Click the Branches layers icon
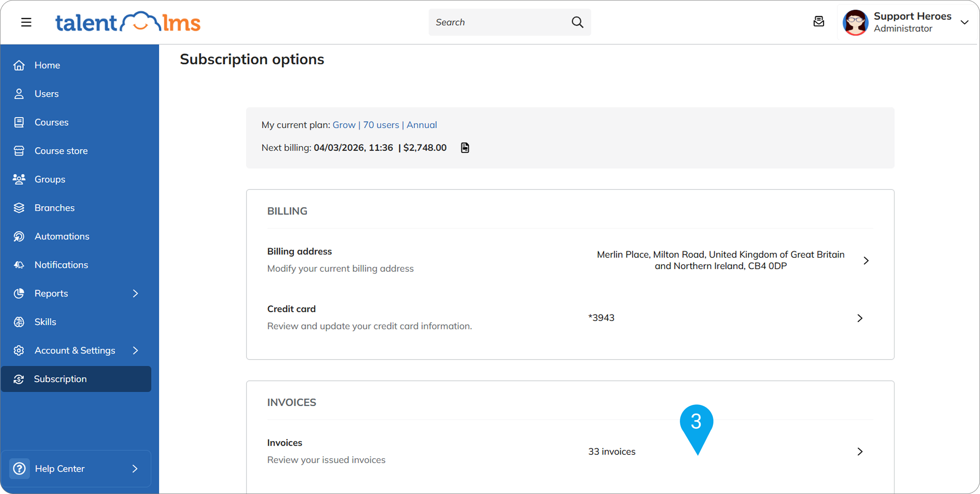The height and width of the screenshot is (494, 980). click(19, 208)
